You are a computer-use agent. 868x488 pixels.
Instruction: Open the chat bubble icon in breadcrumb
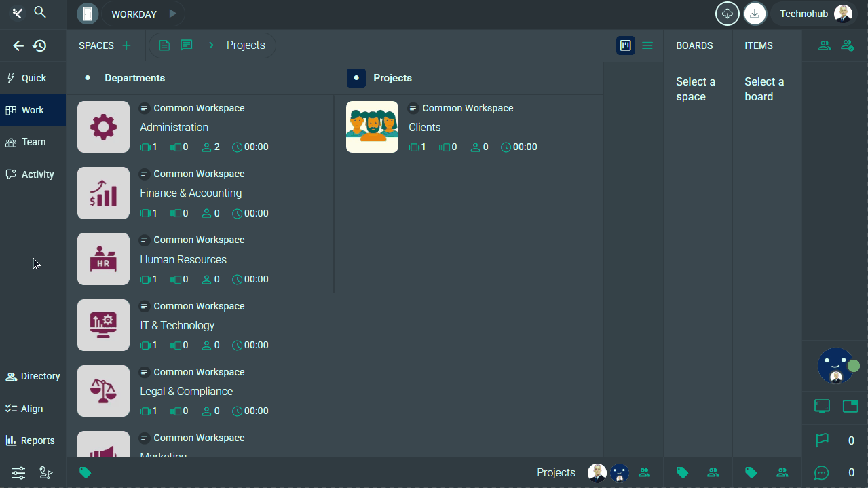tap(187, 45)
